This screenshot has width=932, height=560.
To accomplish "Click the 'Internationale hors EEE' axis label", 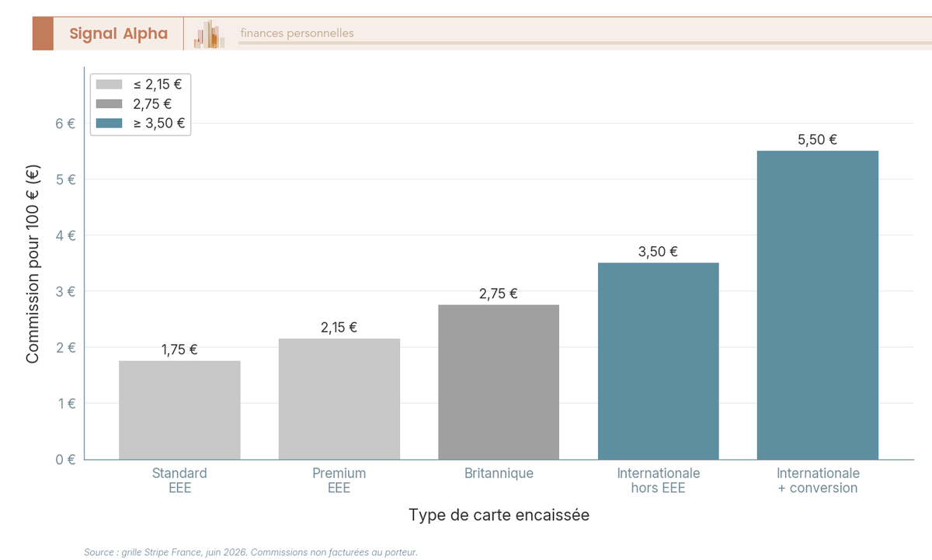I will tap(659, 481).
